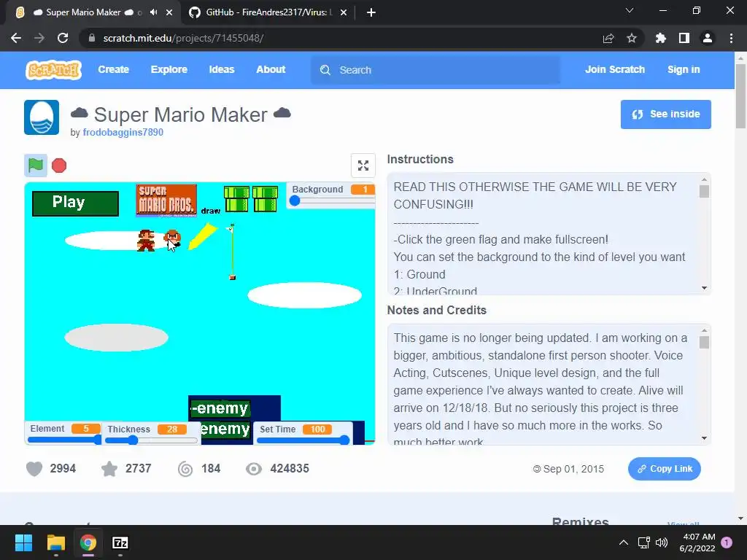This screenshot has height=560, width=747.
Task: Click the Scratch logo
Action: [x=53, y=70]
